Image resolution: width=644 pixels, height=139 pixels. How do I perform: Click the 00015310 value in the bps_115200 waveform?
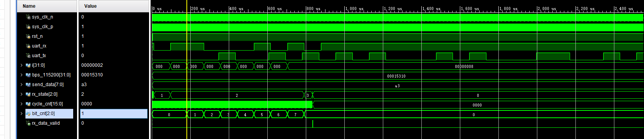[396, 76]
